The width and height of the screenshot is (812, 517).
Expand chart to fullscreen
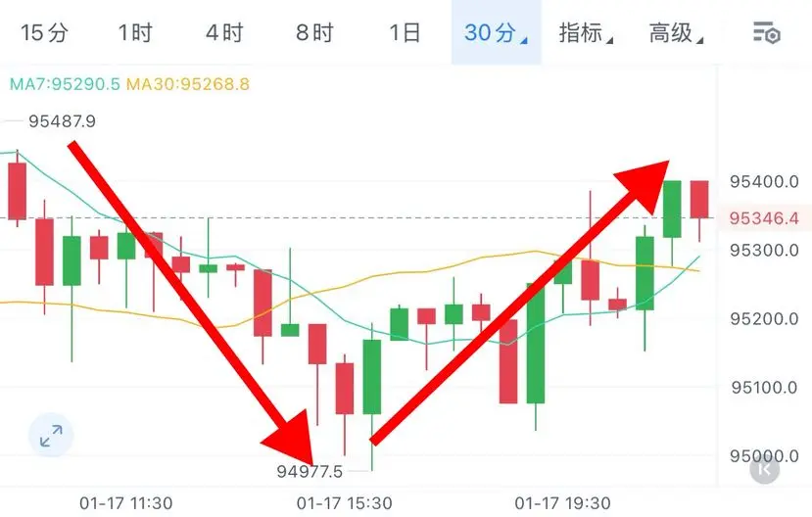[x=51, y=435]
